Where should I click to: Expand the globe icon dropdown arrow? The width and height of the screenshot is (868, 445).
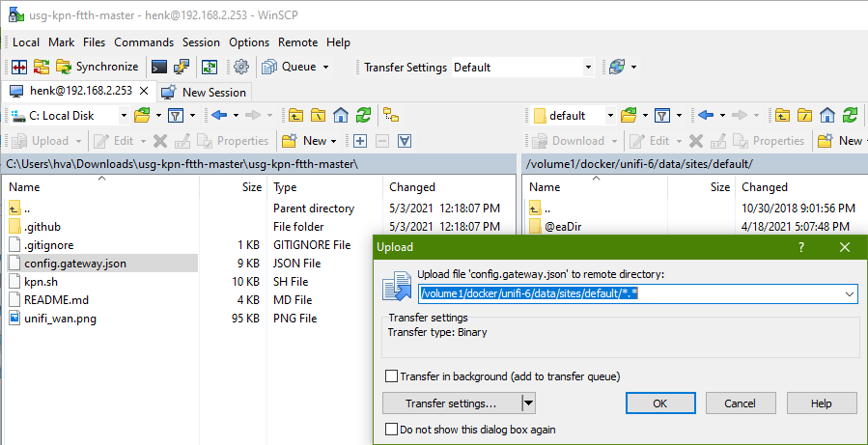tap(633, 67)
